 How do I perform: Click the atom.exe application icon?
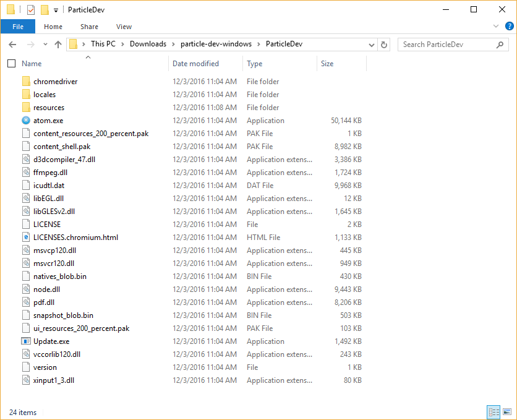click(26, 121)
